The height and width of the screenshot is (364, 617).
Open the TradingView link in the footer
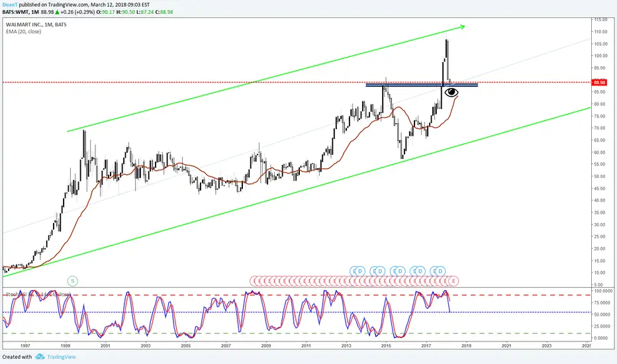click(62, 357)
